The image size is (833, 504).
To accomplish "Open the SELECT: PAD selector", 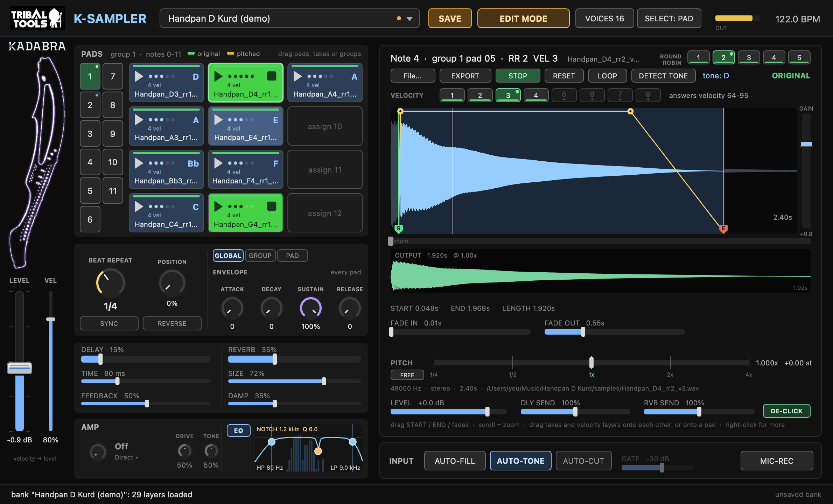I will [x=669, y=19].
